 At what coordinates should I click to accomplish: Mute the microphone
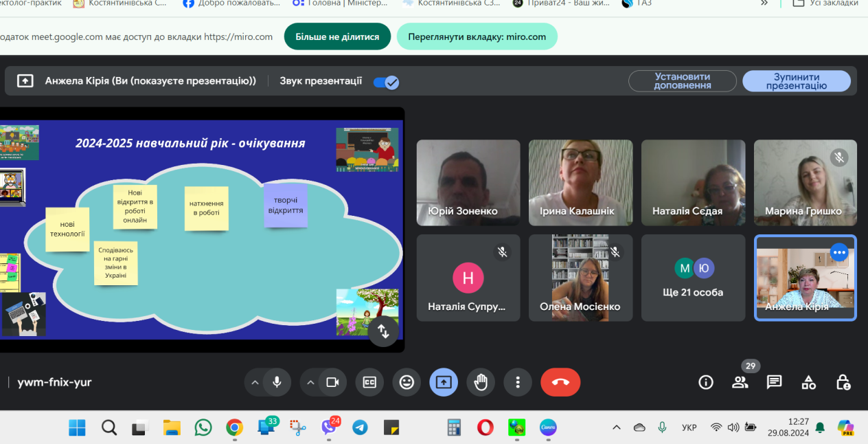[x=277, y=382]
